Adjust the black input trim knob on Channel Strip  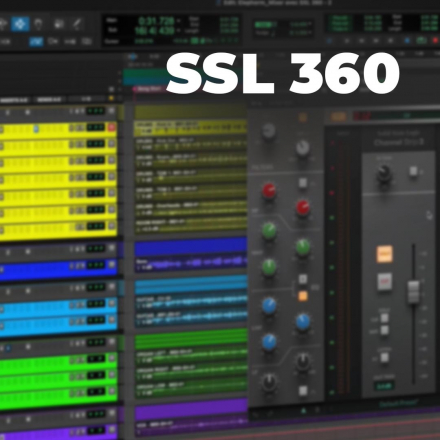pyautogui.click(x=384, y=173)
